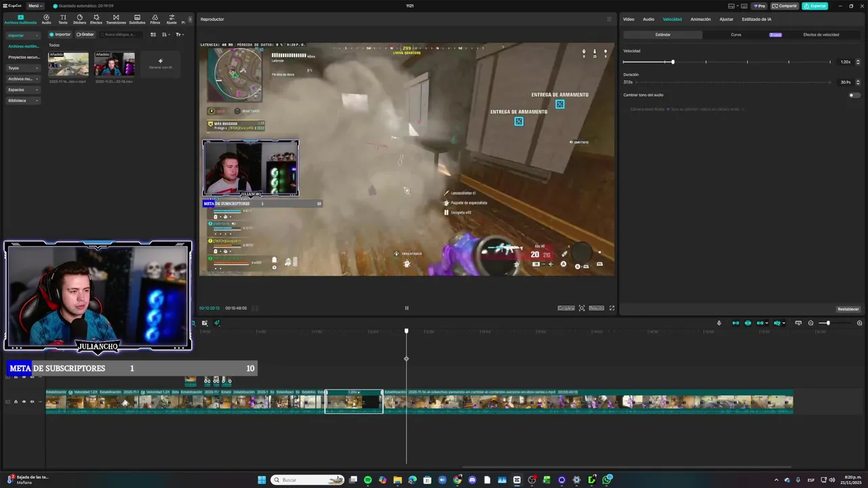Switch to the Vídeo properties tab
Viewport: 868px width, 488px height.
point(629,19)
